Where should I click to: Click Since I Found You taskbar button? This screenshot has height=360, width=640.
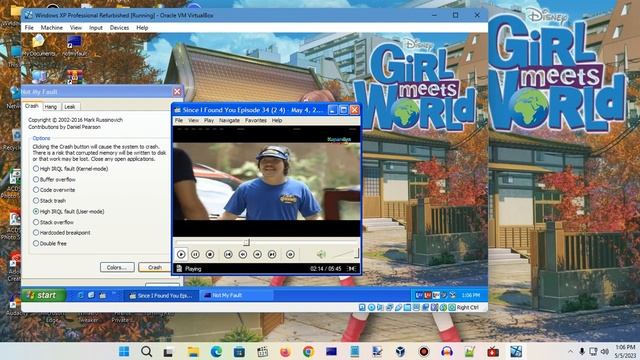(x=161, y=296)
